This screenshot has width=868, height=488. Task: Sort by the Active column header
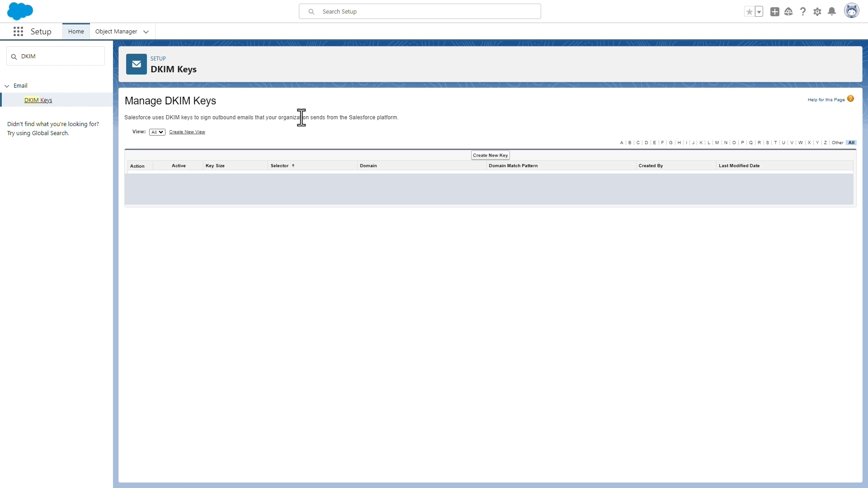[x=179, y=166]
